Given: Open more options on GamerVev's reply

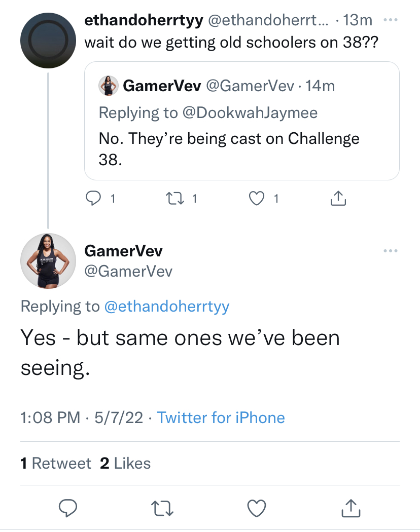Looking at the screenshot, I should pyautogui.click(x=391, y=251).
